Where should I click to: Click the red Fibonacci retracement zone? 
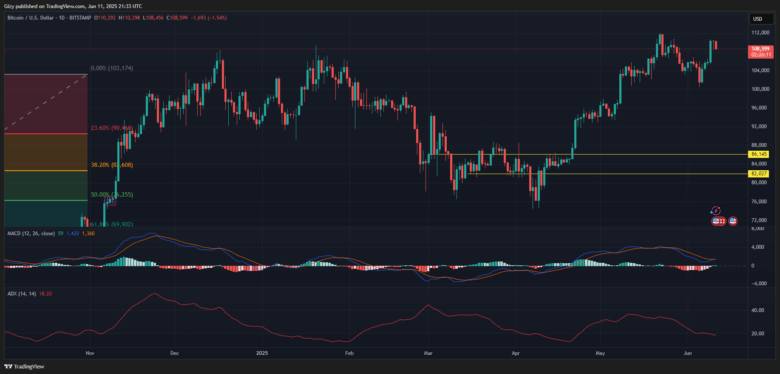(x=46, y=104)
